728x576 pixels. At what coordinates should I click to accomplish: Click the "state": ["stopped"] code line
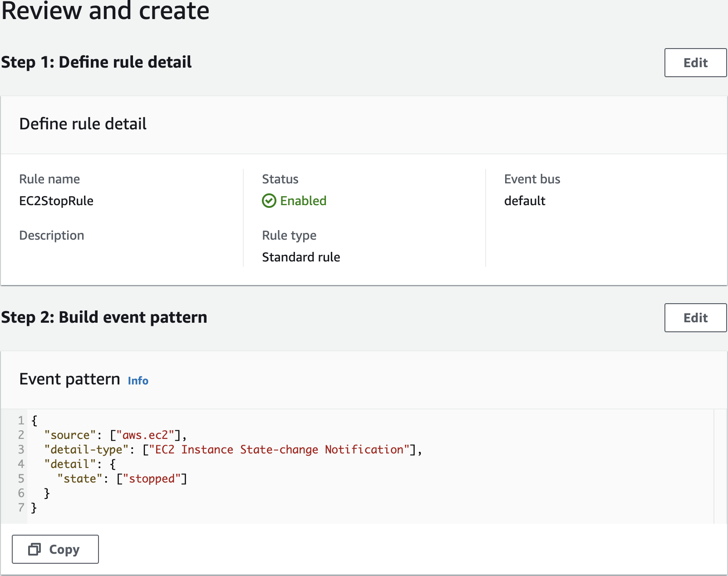(x=122, y=478)
